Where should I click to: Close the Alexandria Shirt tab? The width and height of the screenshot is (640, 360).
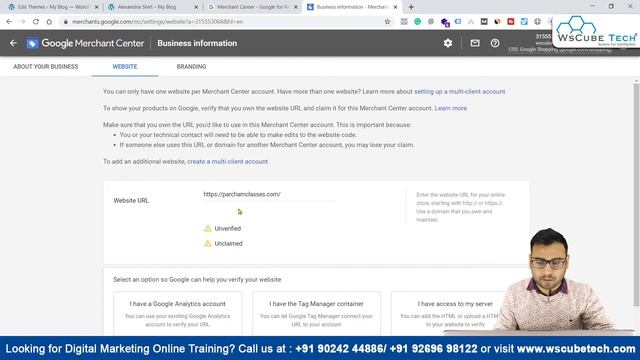click(196, 7)
